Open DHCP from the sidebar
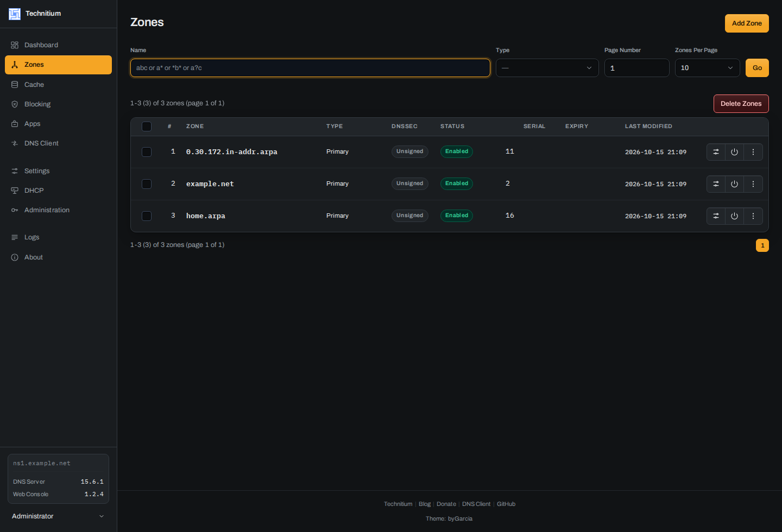 coord(58,191)
